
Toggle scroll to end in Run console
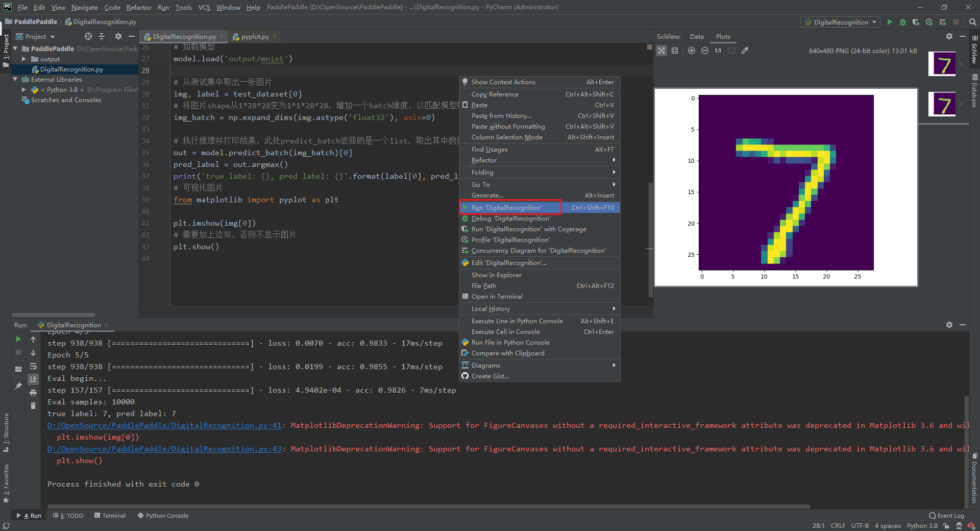click(x=33, y=379)
